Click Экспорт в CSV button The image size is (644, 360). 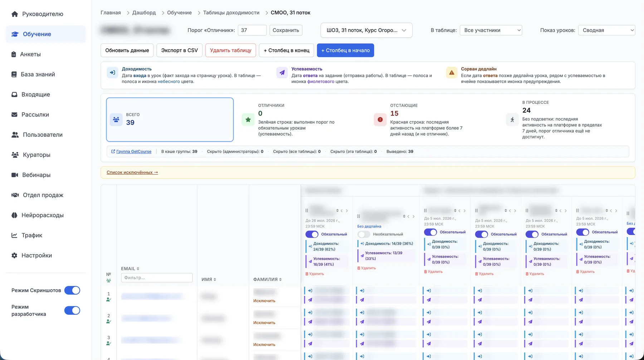[180, 50]
